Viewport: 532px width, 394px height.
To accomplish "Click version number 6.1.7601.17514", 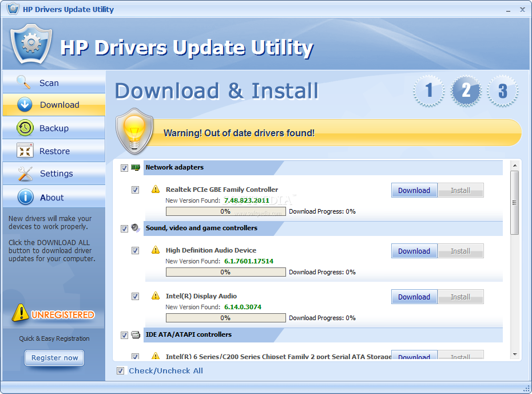I will 249,261.
